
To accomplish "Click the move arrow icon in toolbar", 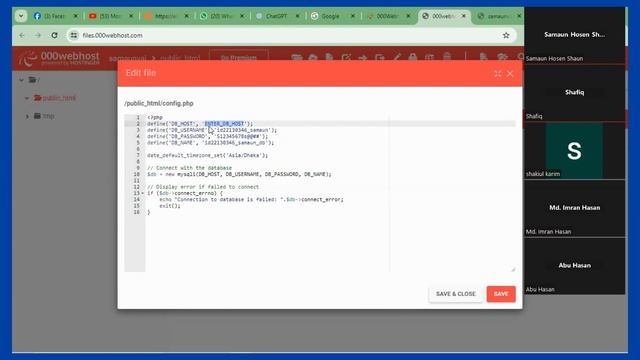I will point(362,58).
